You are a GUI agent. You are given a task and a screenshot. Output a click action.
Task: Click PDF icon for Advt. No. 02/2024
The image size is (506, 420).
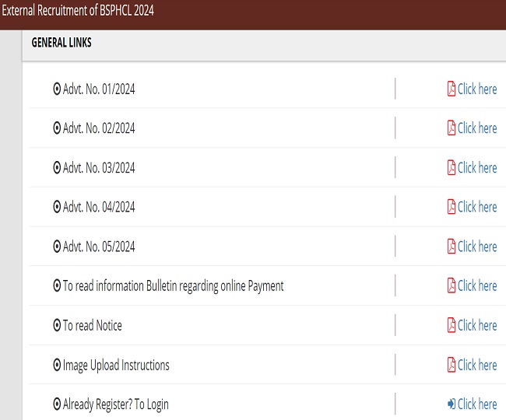pos(451,128)
